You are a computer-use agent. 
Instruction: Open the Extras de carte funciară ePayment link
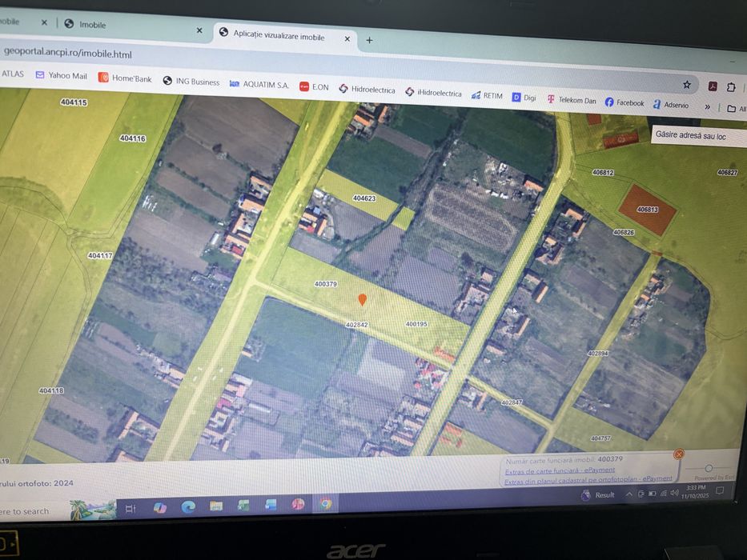(x=560, y=470)
